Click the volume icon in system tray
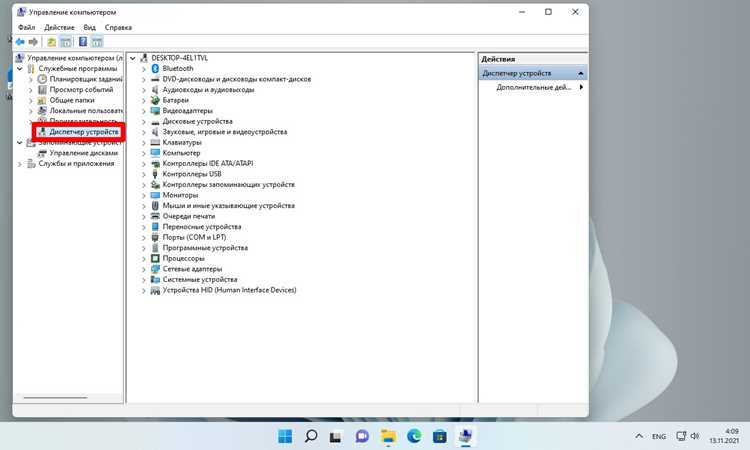The image size is (750, 450). (x=695, y=436)
